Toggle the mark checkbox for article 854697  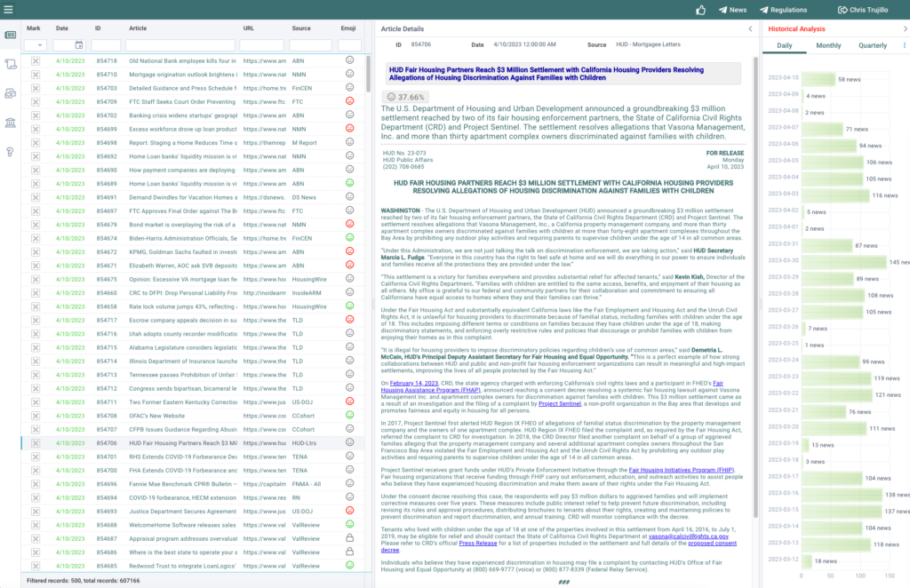[x=36, y=211]
